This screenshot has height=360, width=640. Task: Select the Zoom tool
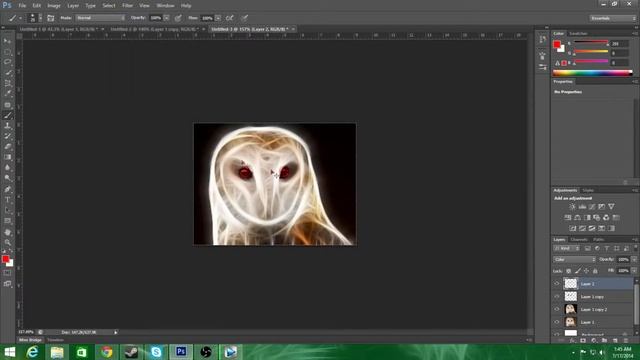[x=7, y=242]
